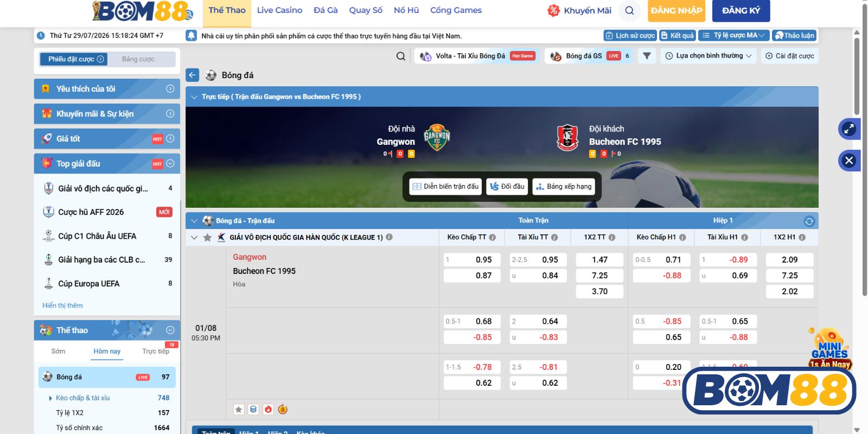868x434 pixels.
Task: Click the search magnifier above the match list
Action: click(x=401, y=56)
